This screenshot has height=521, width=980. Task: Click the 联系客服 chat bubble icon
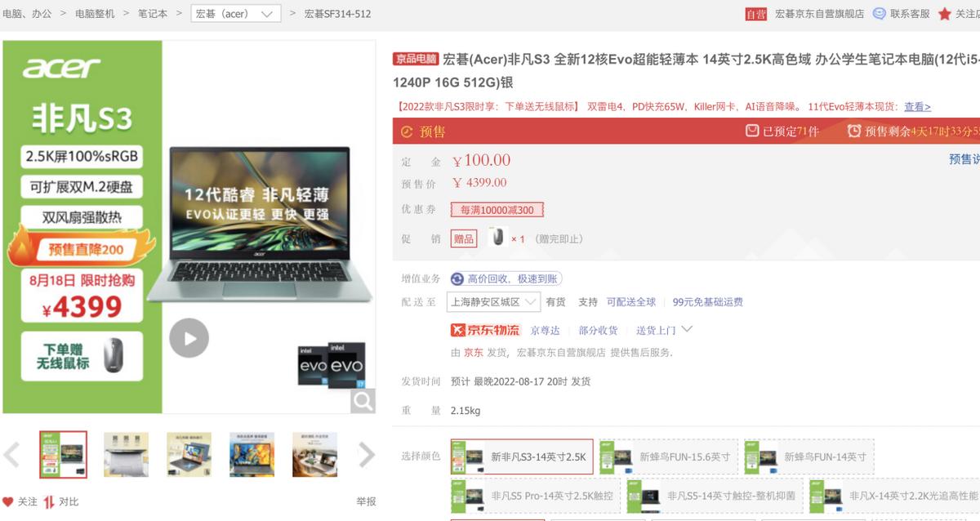[880, 13]
